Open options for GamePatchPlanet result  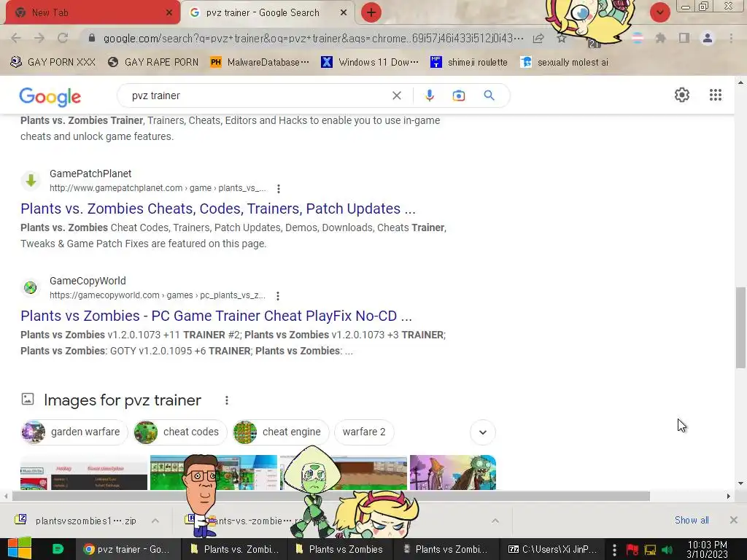tap(279, 189)
